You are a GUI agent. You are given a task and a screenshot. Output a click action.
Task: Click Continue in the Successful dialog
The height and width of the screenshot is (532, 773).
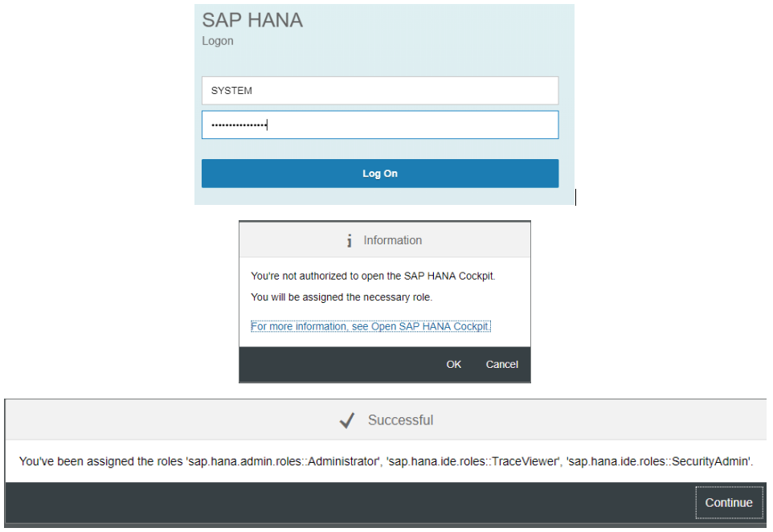pyautogui.click(x=729, y=502)
